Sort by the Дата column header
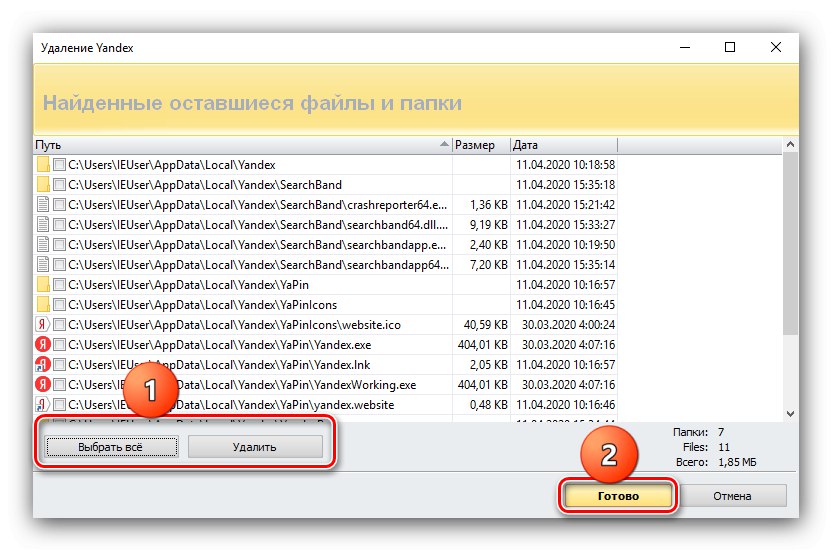The width and height of the screenshot is (832, 551). coord(564,145)
